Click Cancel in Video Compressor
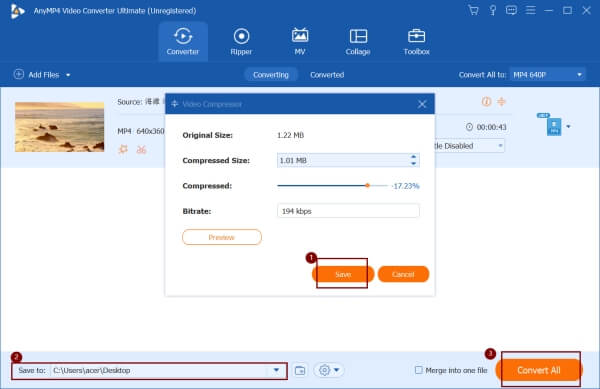 pyautogui.click(x=403, y=274)
